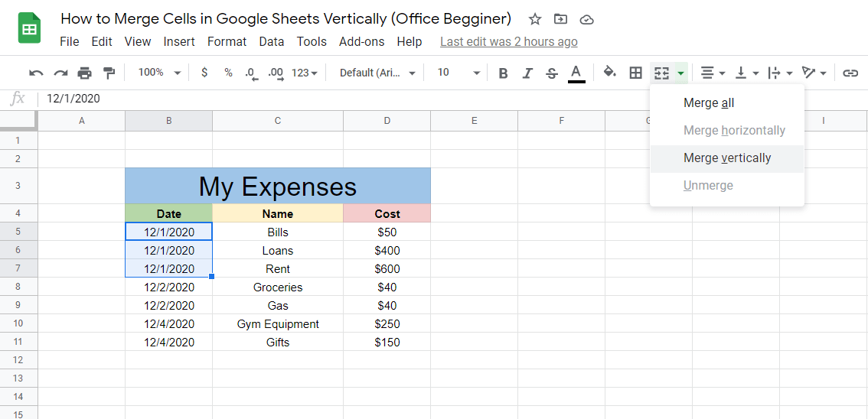The width and height of the screenshot is (868, 419).
Task: Click the select-all corner box
Action: (18, 121)
